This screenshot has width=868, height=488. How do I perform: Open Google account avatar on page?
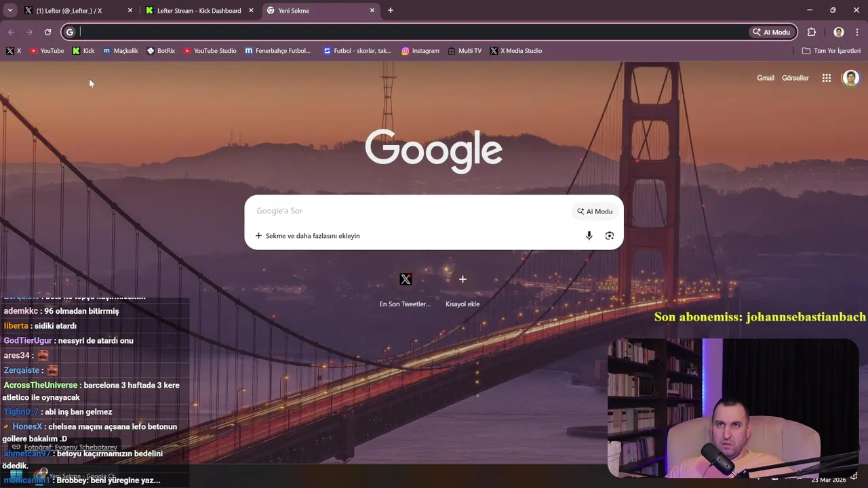click(x=850, y=78)
